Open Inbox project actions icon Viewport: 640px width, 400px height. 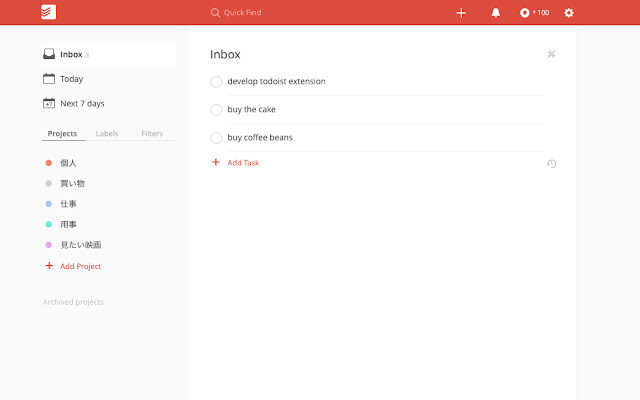(x=551, y=54)
